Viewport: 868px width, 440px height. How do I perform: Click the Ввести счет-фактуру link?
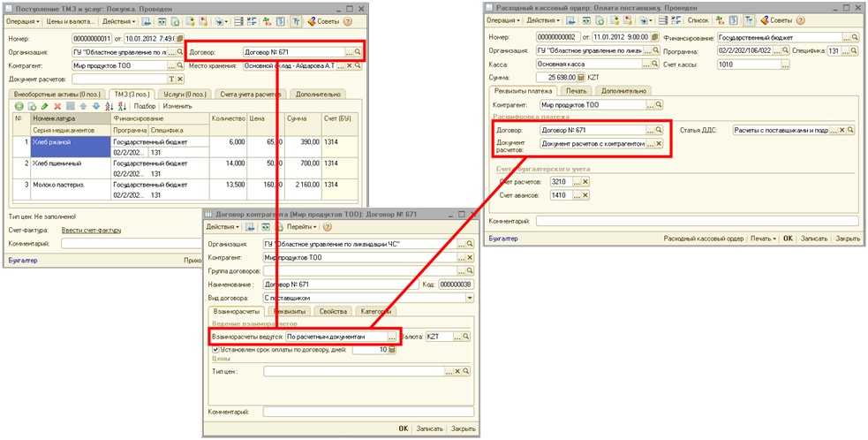[x=92, y=230]
